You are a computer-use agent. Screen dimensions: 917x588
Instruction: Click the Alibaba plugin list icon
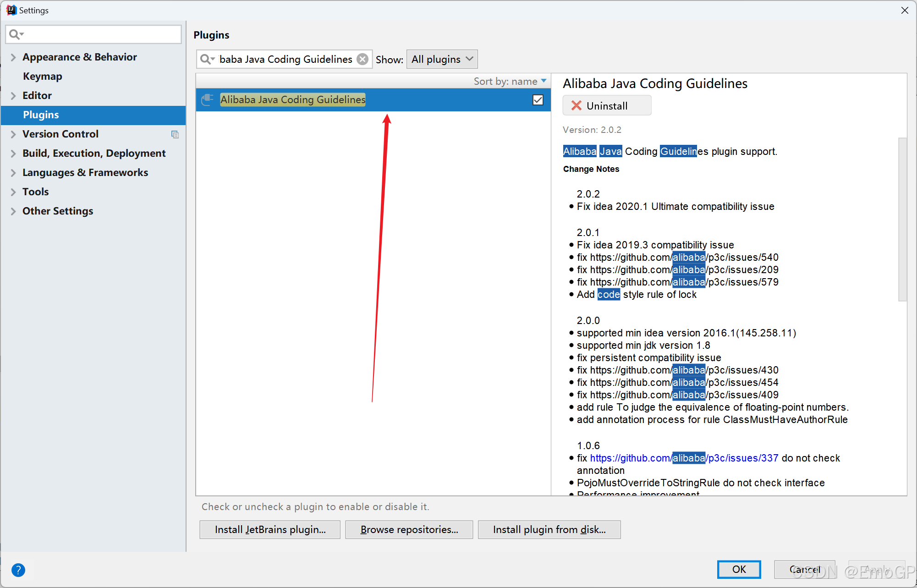click(x=208, y=99)
